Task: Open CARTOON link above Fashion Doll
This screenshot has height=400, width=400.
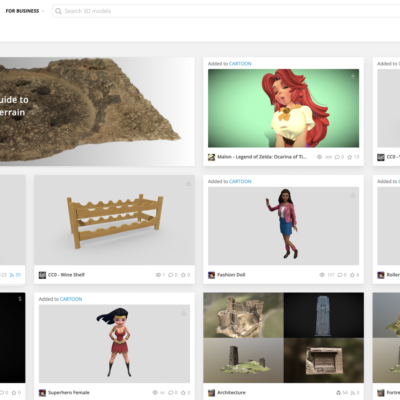Action: (x=240, y=181)
